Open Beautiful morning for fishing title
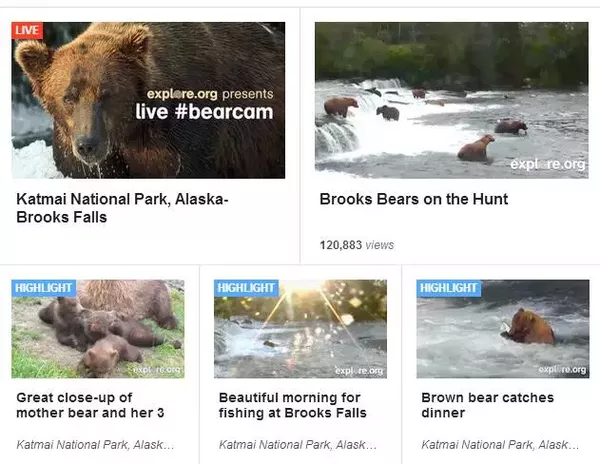 (x=293, y=405)
